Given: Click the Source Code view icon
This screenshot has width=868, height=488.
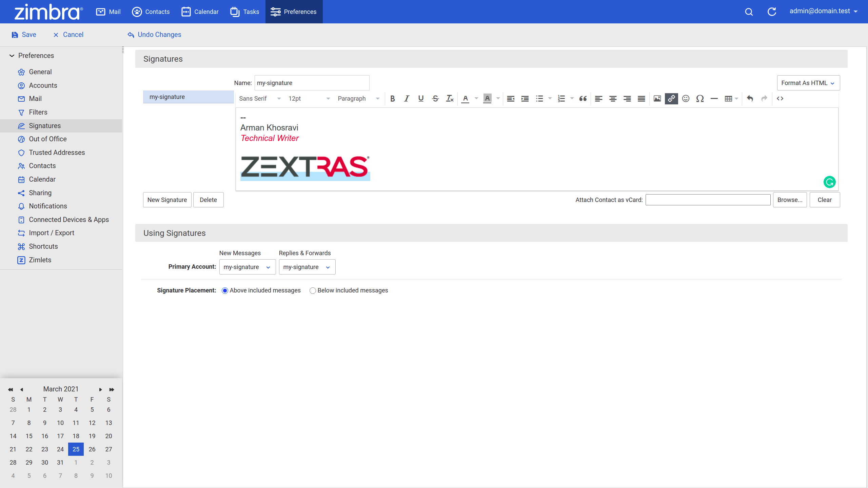Looking at the screenshot, I should coord(780,98).
